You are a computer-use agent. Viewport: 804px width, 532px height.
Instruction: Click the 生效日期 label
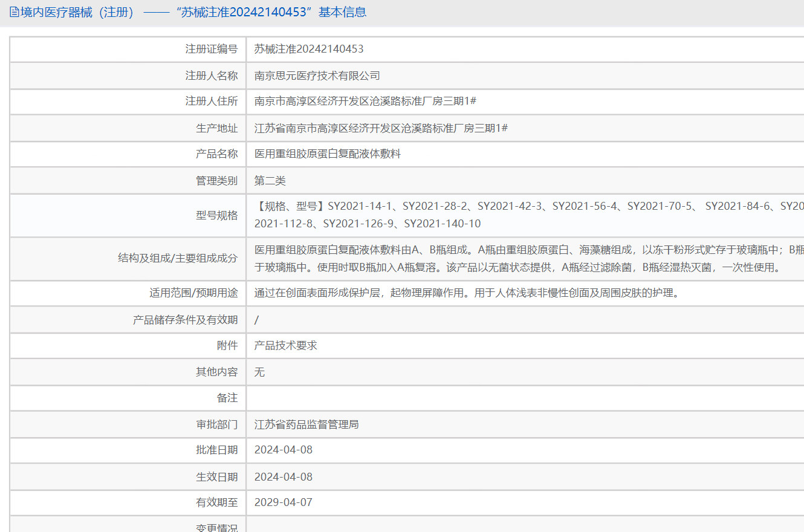[217, 477]
